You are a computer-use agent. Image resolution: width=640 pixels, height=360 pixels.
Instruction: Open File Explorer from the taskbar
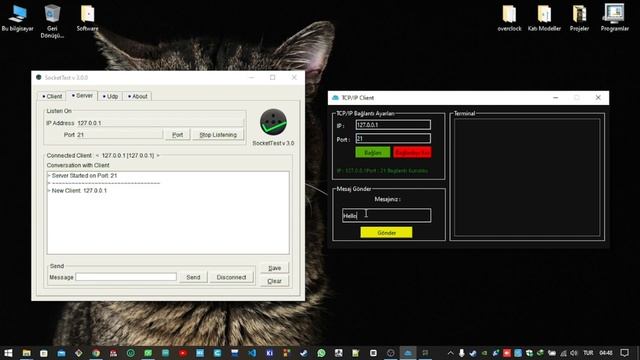coord(26,353)
